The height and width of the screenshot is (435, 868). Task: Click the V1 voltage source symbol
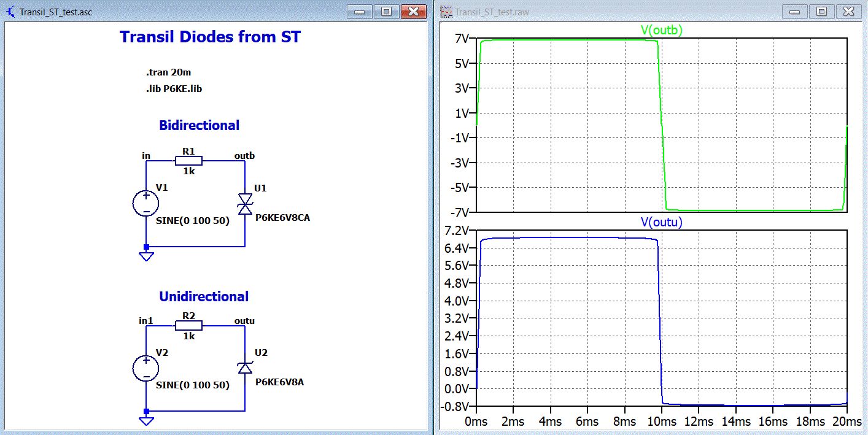tap(146, 203)
